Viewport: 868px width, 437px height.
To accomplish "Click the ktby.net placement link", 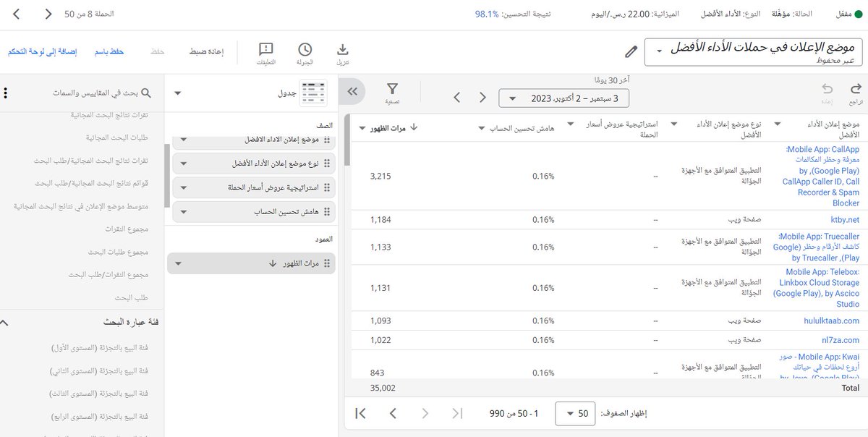I will pos(845,219).
